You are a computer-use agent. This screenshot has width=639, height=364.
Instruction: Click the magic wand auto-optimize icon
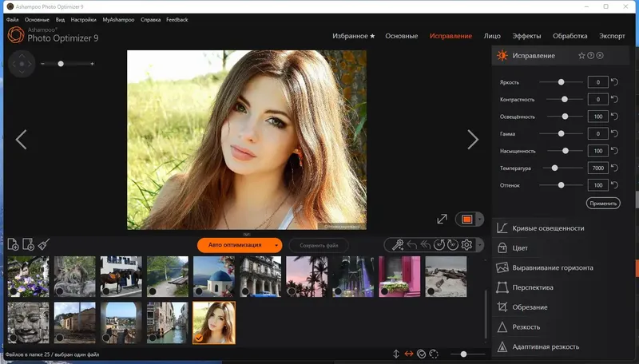[x=397, y=245]
